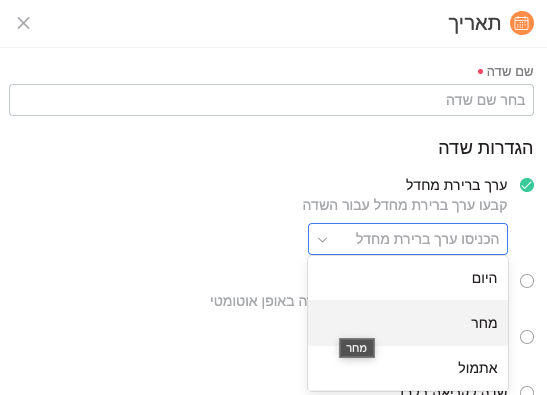
Task: Click the תאריך panel title
Action: (x=475, y=23)
